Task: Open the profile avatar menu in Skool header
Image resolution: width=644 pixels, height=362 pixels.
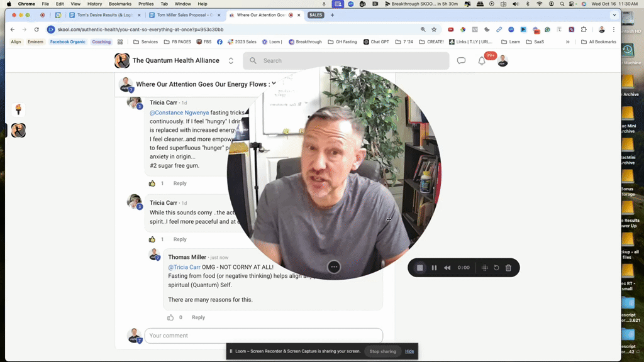Action: [x=502, y=61]
